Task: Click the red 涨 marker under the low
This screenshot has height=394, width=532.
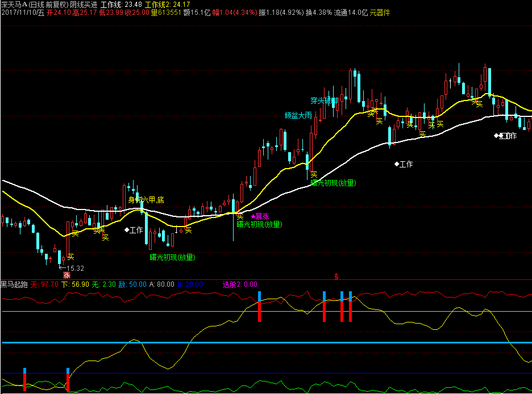Action: click(x=66, y=275)
